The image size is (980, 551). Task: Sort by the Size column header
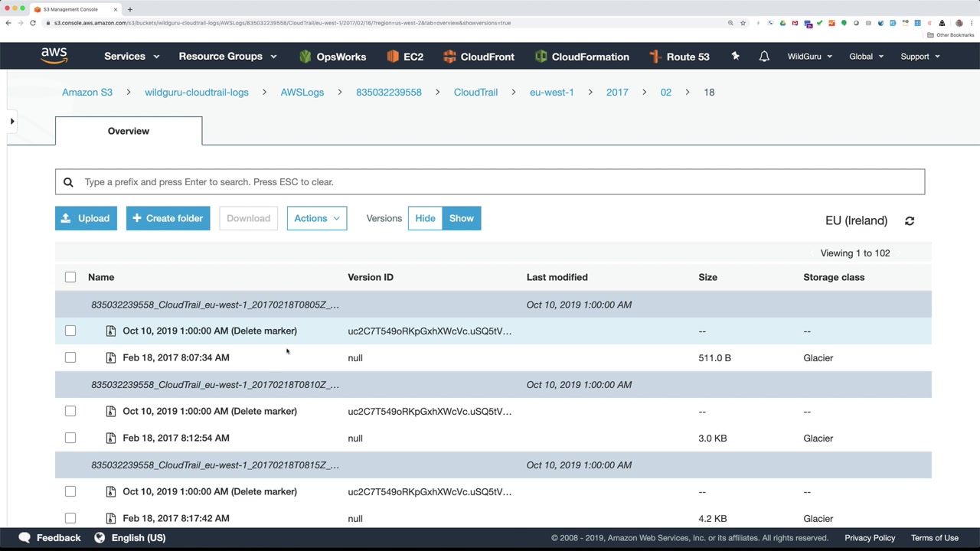point(707,277)
